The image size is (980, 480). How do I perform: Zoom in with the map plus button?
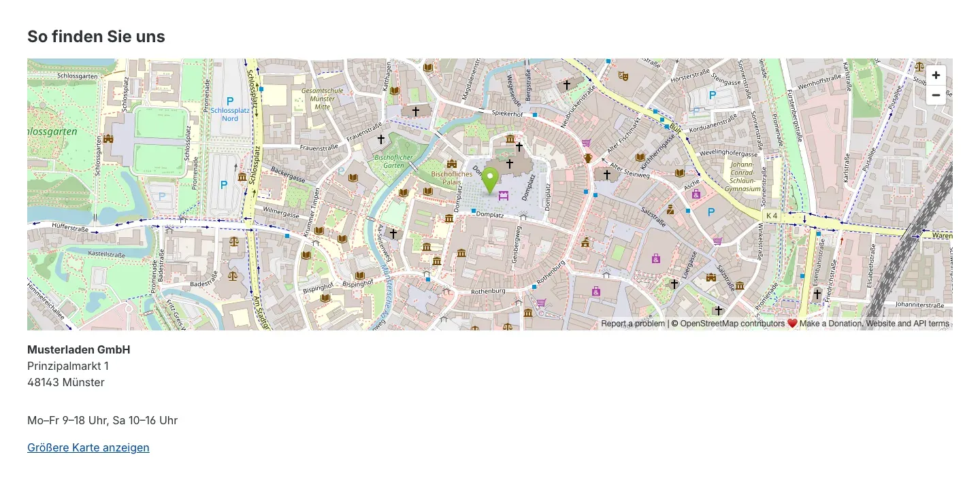pos(936,75)
